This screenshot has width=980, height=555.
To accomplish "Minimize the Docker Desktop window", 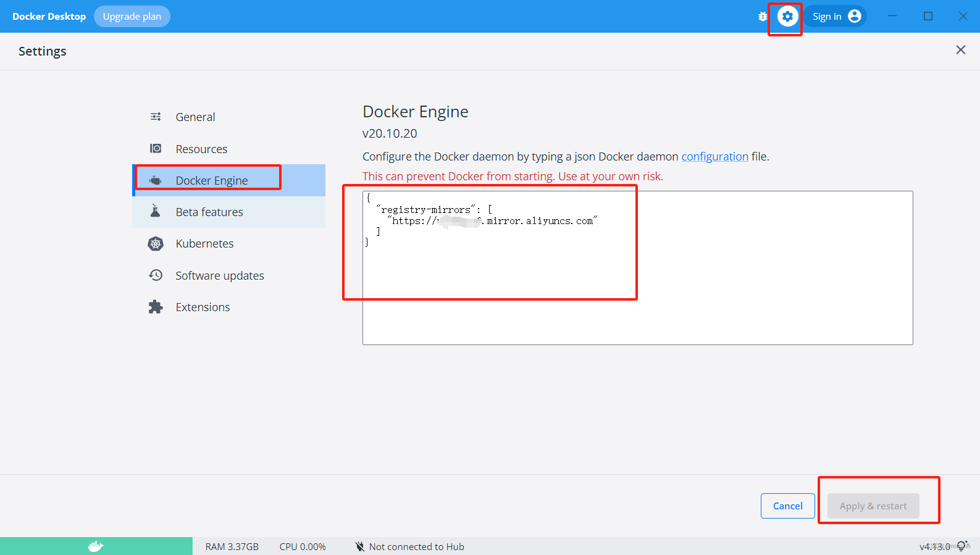I will 892,16.
